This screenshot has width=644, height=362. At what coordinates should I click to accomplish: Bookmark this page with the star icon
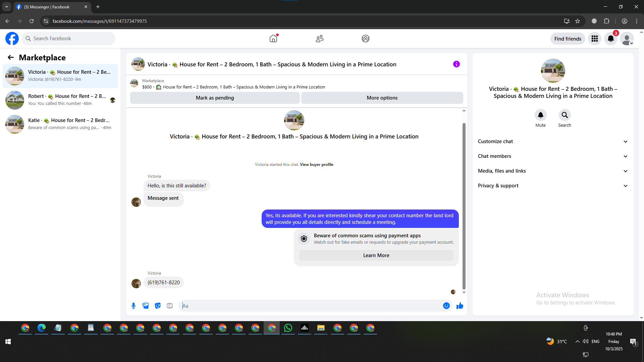click(578, 21)
